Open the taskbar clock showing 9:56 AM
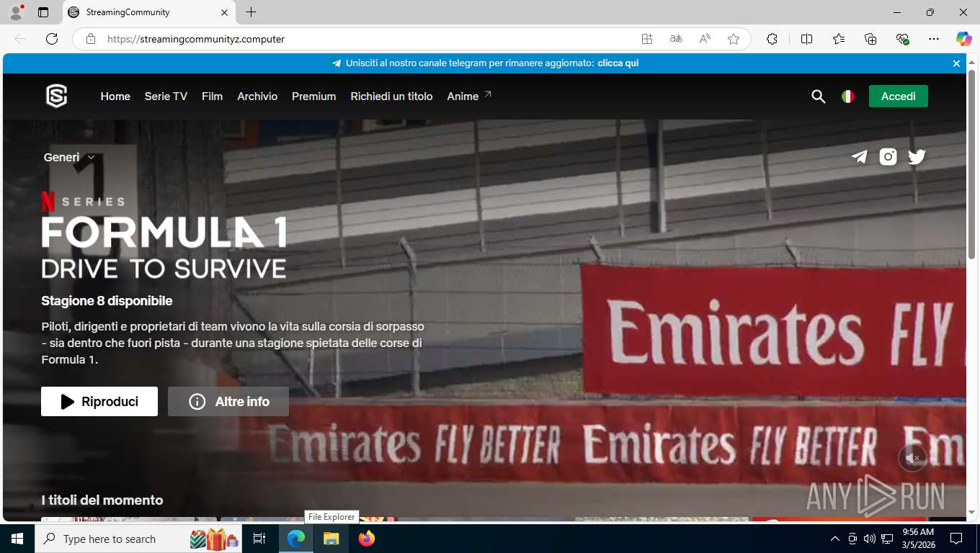 (x=918, y=539)
